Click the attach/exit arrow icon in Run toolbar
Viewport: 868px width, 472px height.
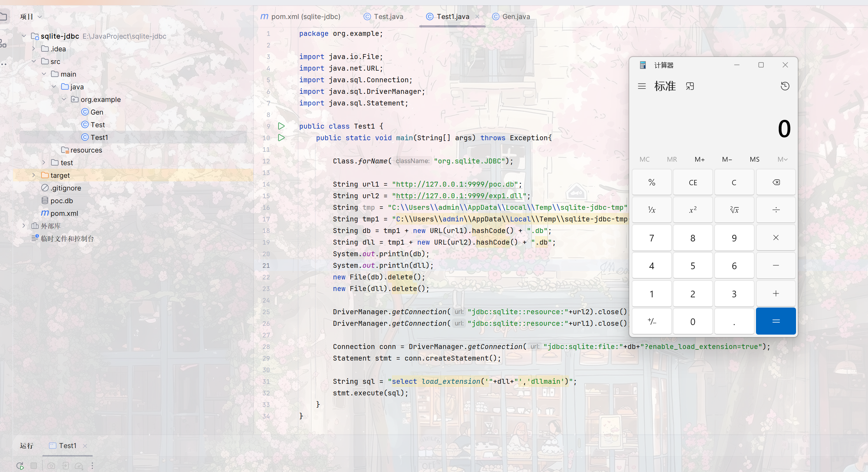(x=65, y=466)
